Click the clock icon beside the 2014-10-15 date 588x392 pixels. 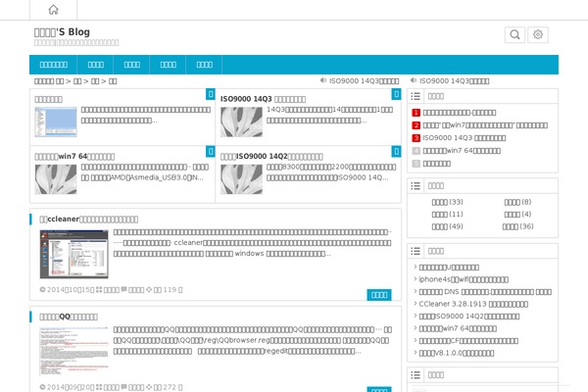(x=42, y=290)
